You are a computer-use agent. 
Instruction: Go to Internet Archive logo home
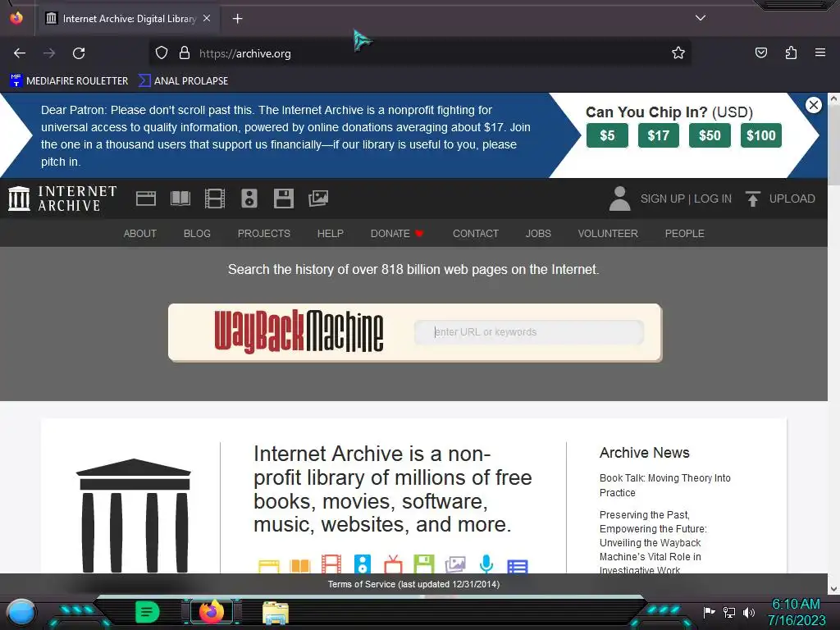62,199
